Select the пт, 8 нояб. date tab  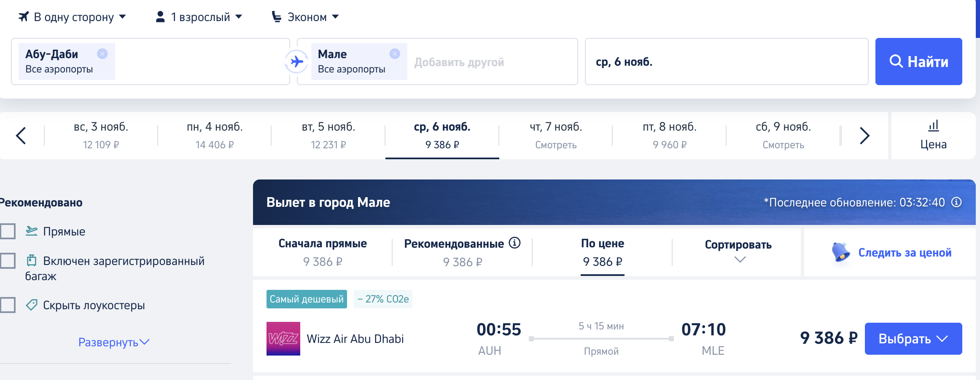tap(670, 136)
